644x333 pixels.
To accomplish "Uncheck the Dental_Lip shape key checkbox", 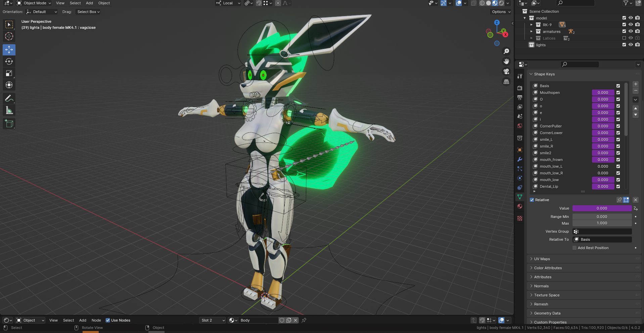I will pyautogui.click(x=618, y=186).
